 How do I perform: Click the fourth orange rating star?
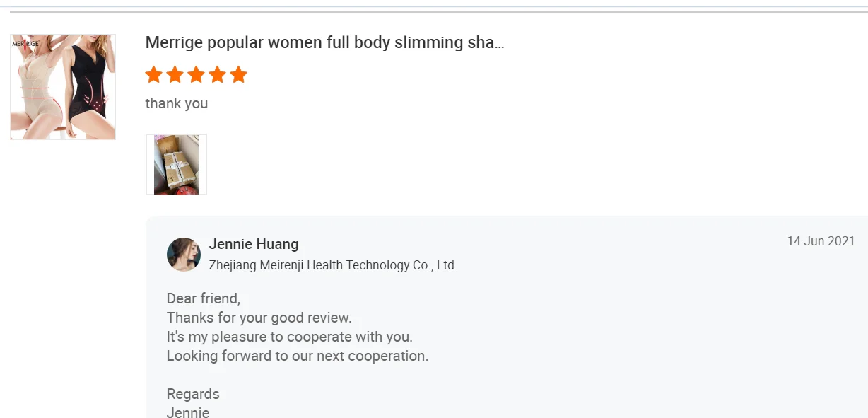click(217, 75)
